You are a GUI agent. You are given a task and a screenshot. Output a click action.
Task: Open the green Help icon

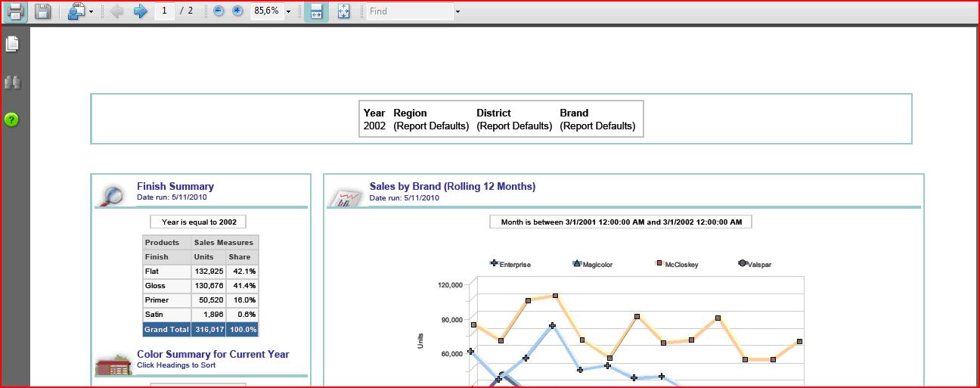point(11,120)
